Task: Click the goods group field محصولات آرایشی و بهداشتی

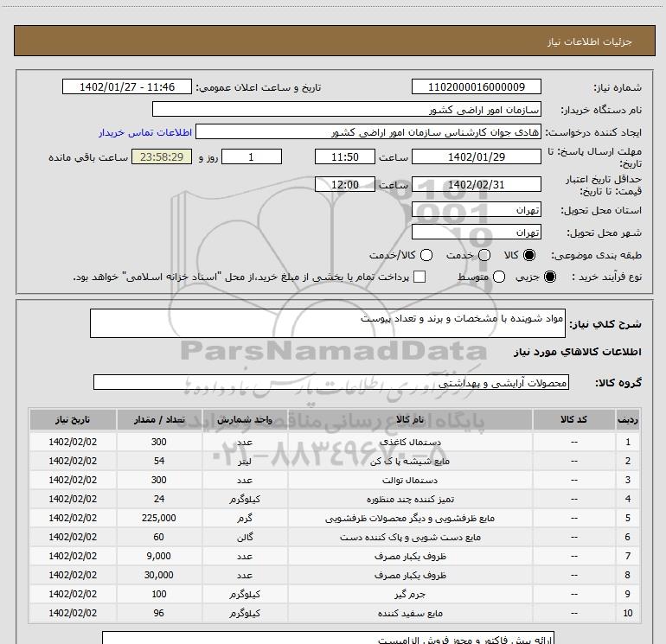Action: [x=331, y=382]
